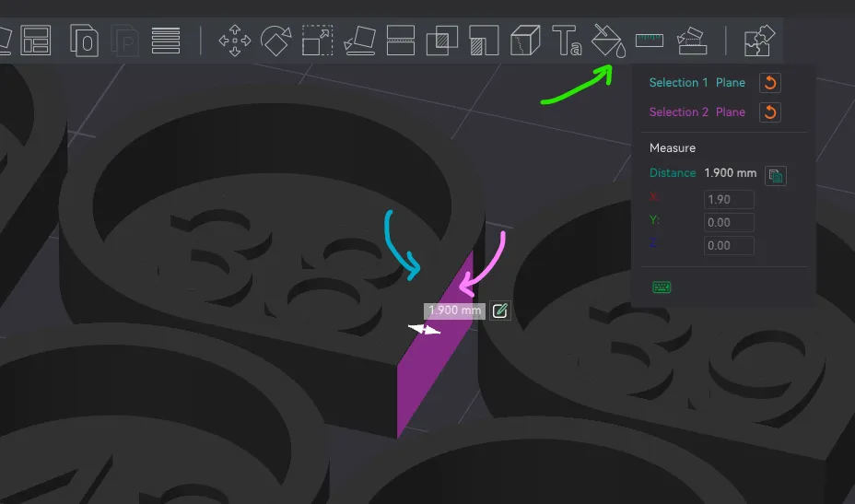This screenshot has height=504, width=855.
Task: Select the Split to objects icon
Action: click(84, 41)
